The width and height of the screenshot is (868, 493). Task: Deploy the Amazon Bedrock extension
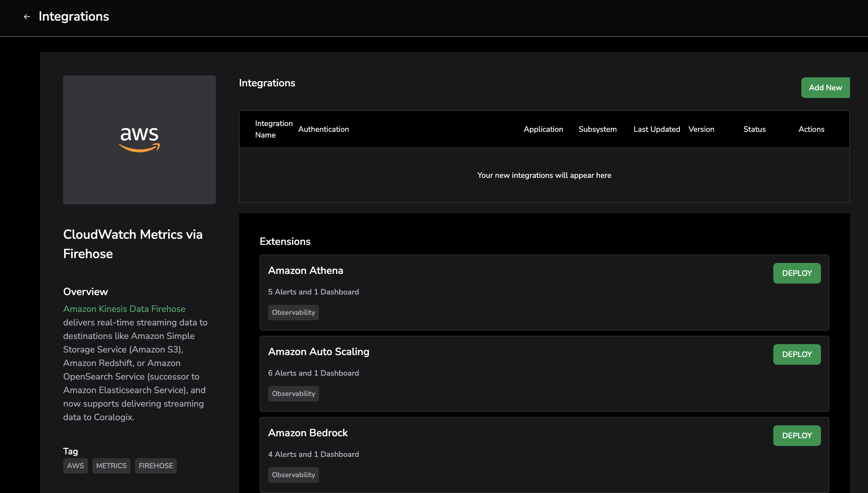(x=796, y=436)
